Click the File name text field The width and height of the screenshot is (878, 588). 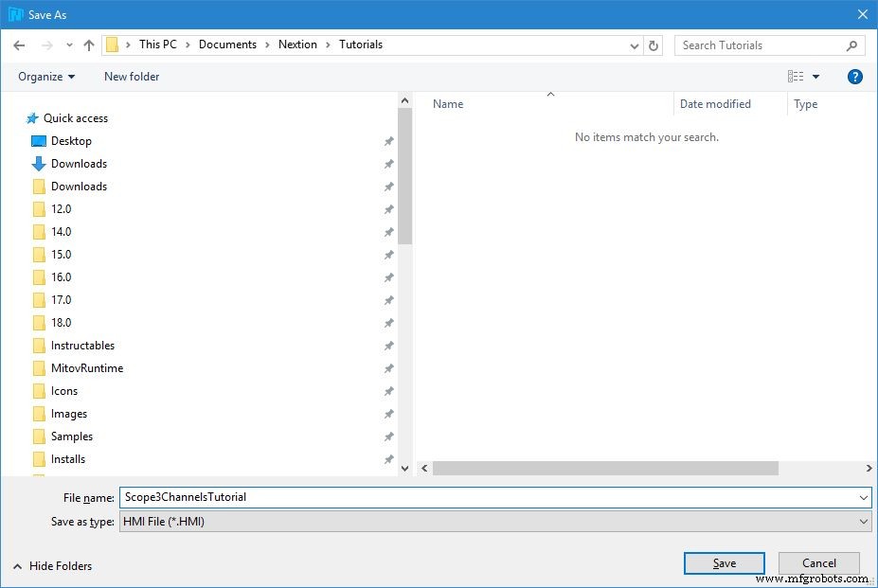[488, 497]
